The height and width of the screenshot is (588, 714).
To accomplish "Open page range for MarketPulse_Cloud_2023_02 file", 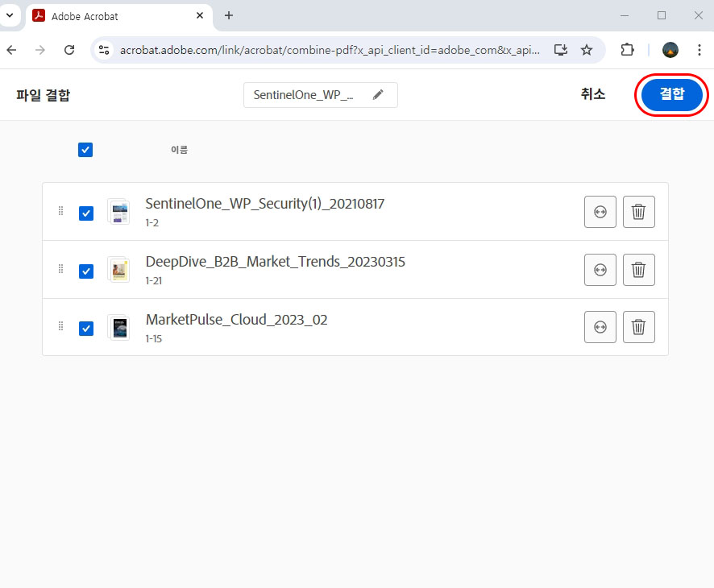I will (x=600, y=327).
